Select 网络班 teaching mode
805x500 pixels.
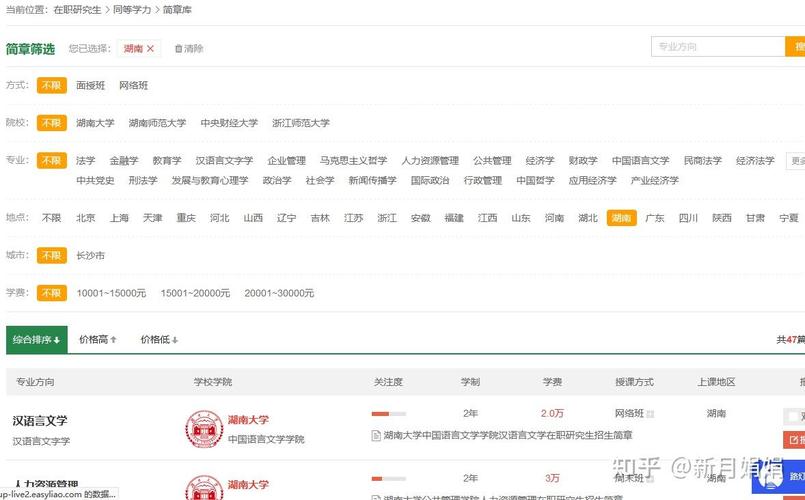coord(133,85)
